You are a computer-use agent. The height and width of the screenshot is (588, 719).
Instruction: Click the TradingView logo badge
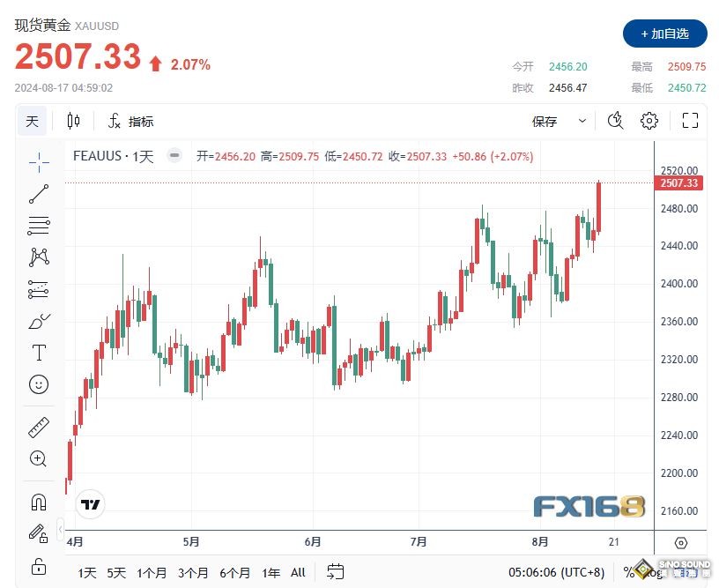pyautogui.click(x=90, y=504)
